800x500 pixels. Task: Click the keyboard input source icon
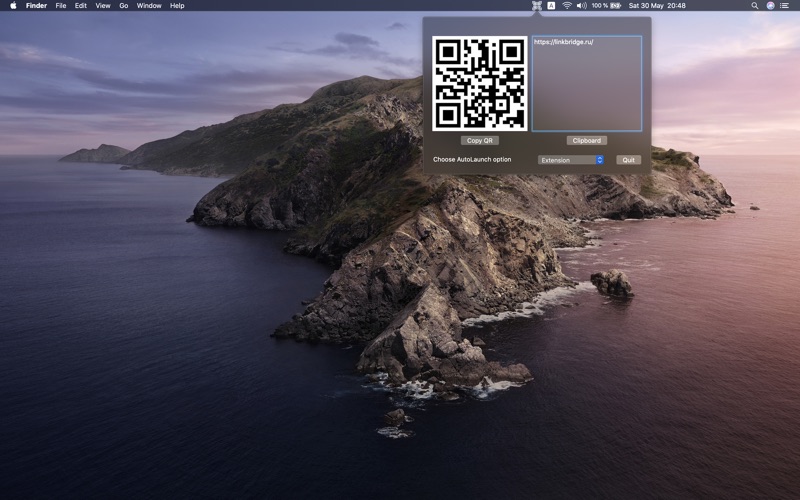coord(551,6)
